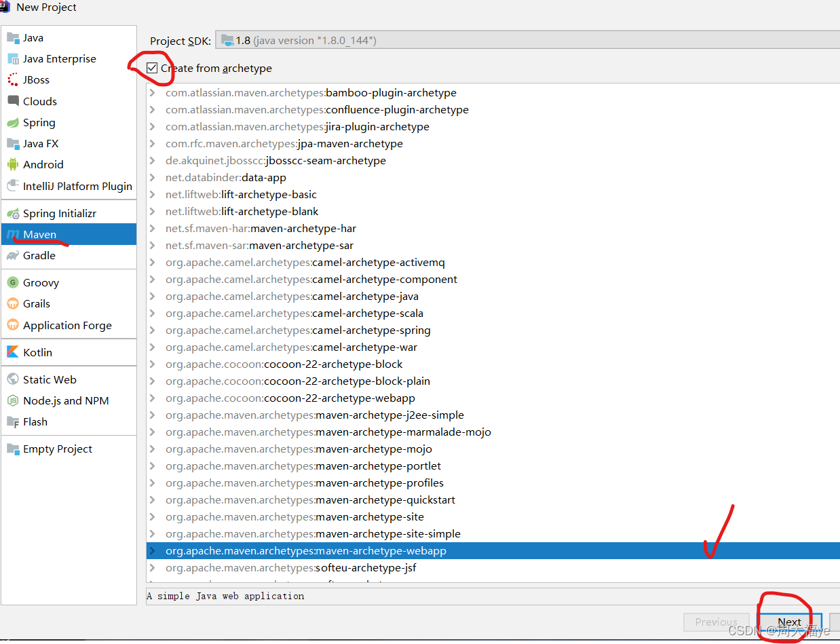Expand the lift-archetype-basic node
This screenshot has width=840, height=644.
[152, 195]
